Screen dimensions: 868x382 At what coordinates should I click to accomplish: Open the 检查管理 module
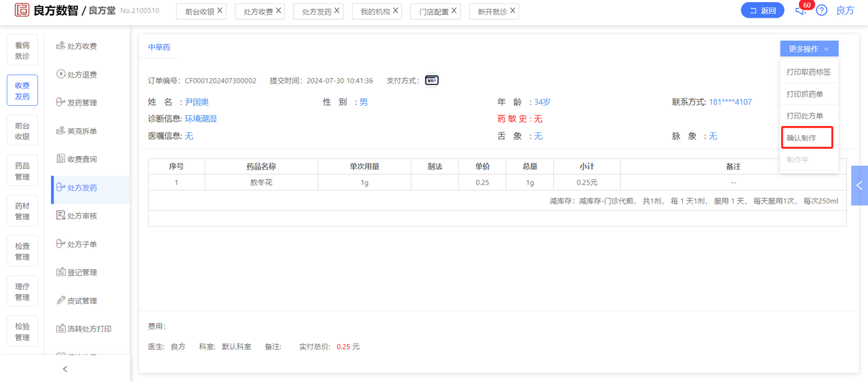click(x=22, y=252)
